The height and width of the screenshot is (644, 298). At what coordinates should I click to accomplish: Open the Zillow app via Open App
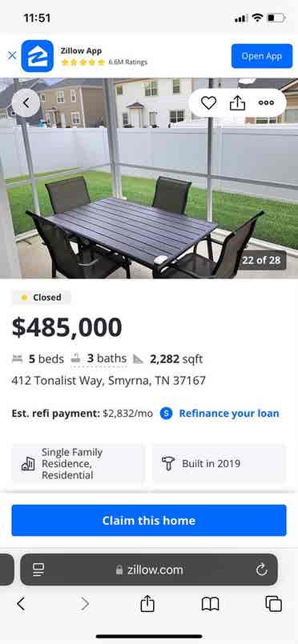[x=262, y=56]
